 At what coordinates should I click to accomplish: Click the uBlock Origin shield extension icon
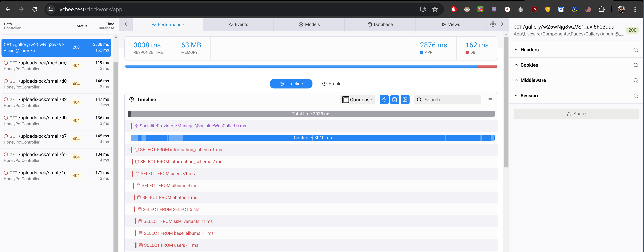534,9
